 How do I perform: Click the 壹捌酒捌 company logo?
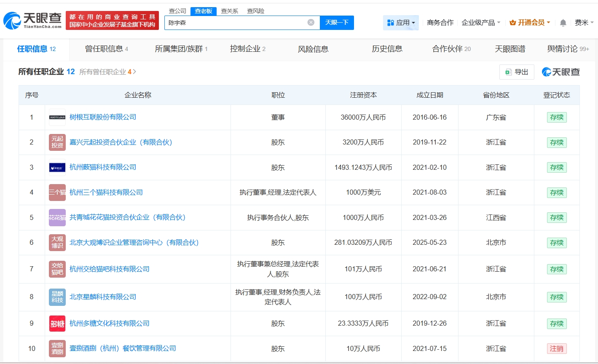(57, 349)
